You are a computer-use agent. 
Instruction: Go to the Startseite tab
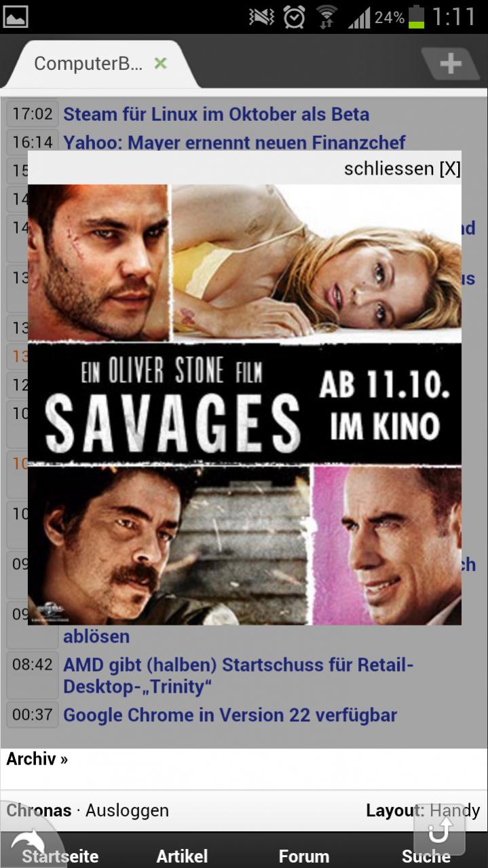point(60,856)
